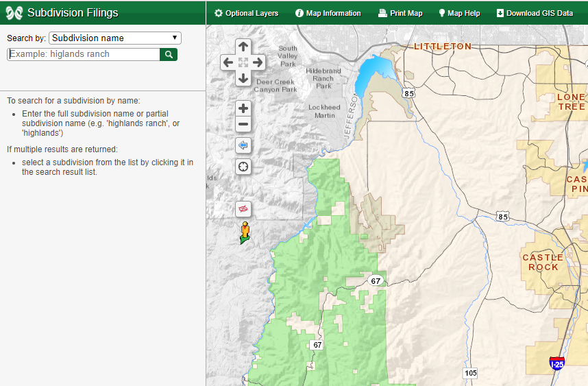
Task: Zoom in using the plus button
Action: coord(243,108)
